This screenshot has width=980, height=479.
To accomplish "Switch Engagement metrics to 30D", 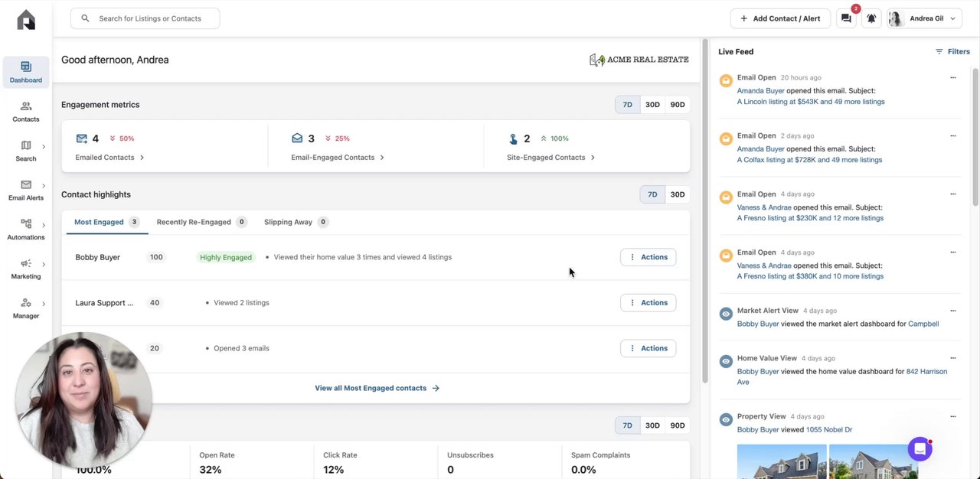I will [x=652, y=105].
